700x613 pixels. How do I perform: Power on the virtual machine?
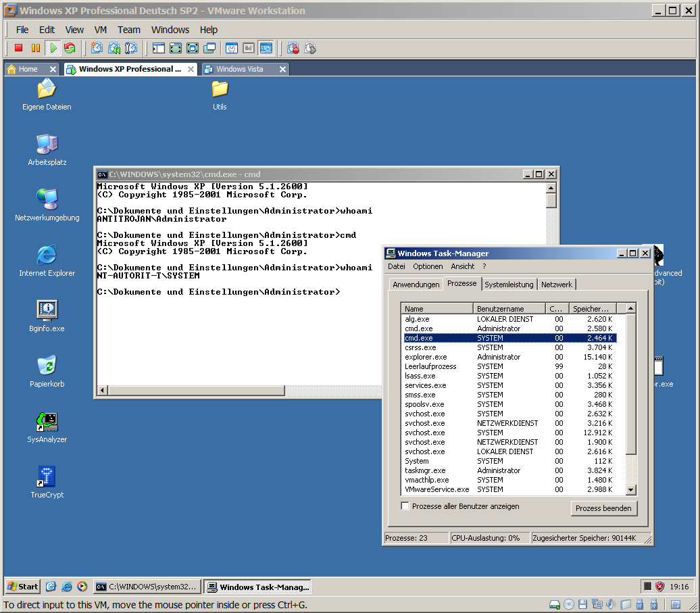point(53,48)
